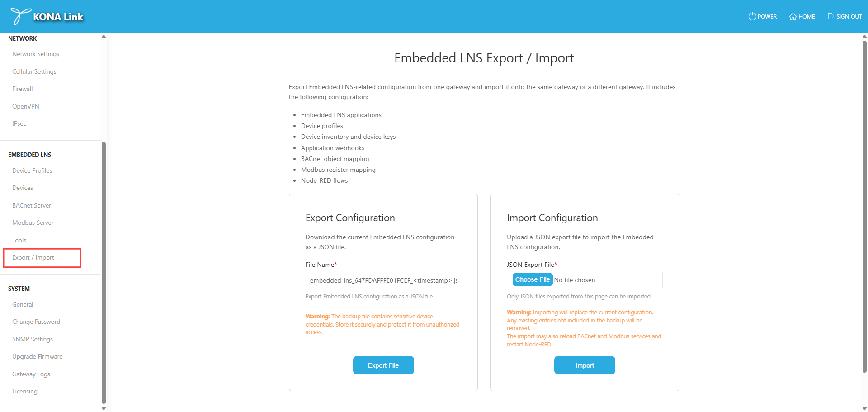Click the 'SYSTEM' section header
This screenshot has height=412, width=868.
coord(19,289)
